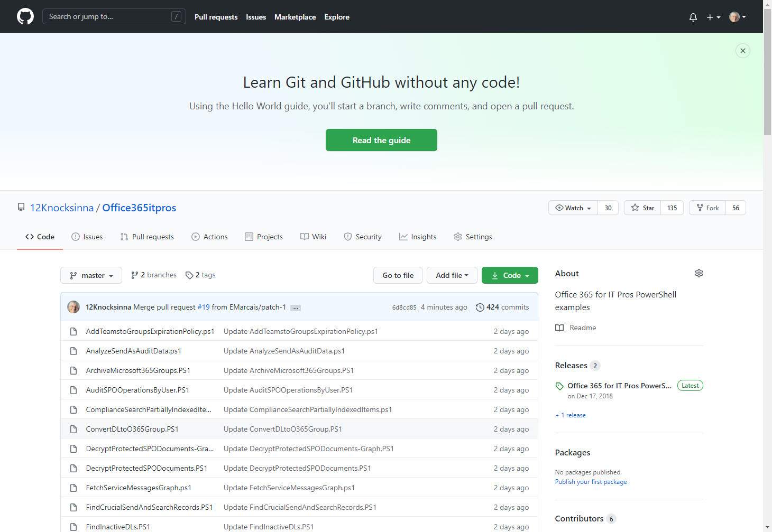Expand the master branch selector
The width and height of the screenshot is (772, 532).
91,275
